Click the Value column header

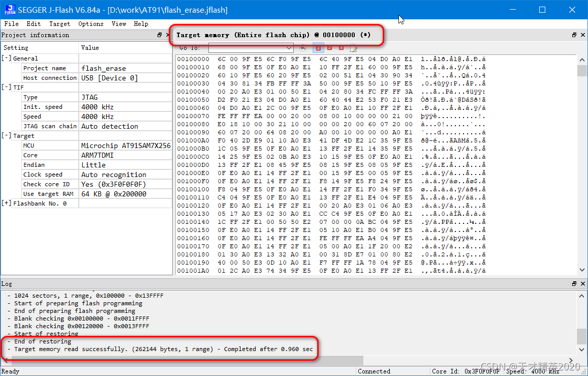pos(126,48)
